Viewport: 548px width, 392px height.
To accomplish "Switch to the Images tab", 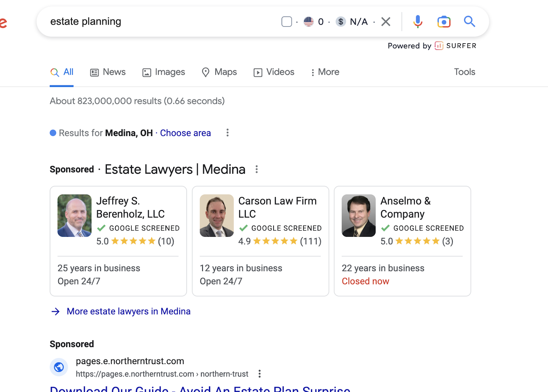I will (x=164, y=72).
